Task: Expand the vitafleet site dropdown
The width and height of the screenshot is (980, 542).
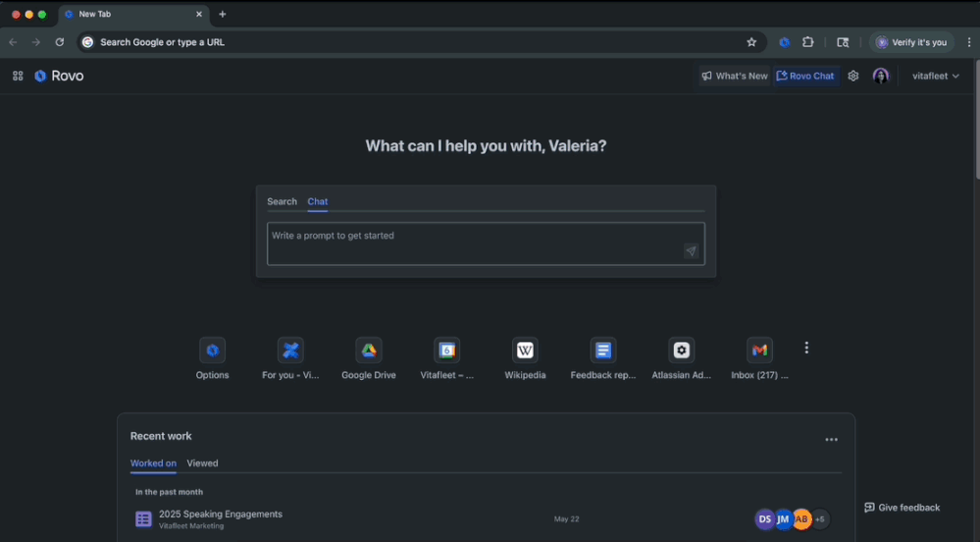Action: tap(935, 76)
